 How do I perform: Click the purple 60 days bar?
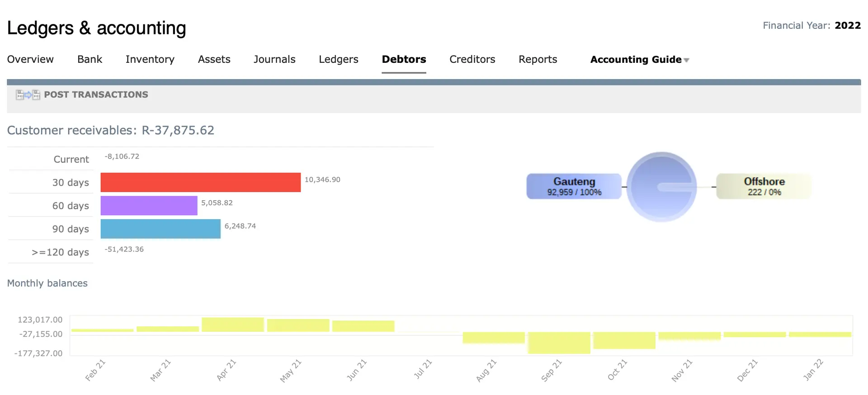149,206
